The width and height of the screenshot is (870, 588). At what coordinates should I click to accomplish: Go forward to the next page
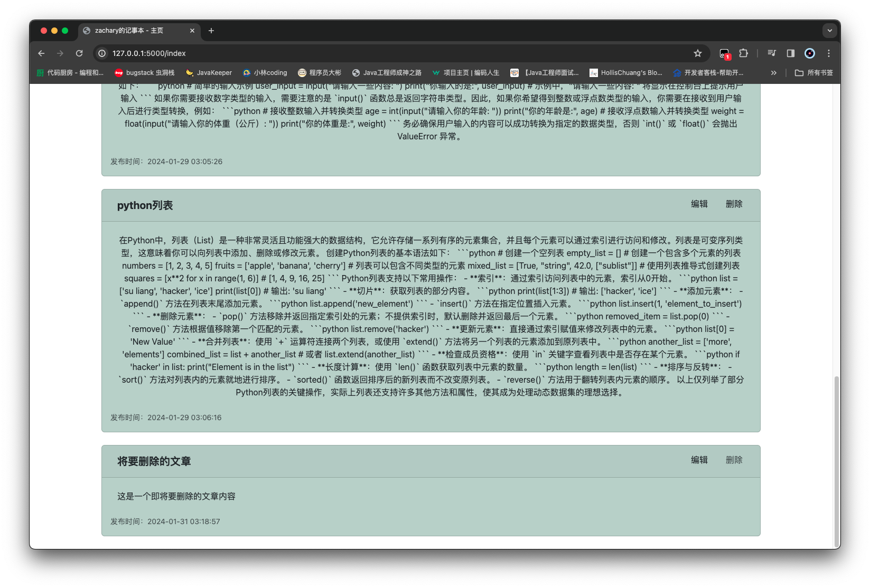pyautogui.click(x=60, y=53)
